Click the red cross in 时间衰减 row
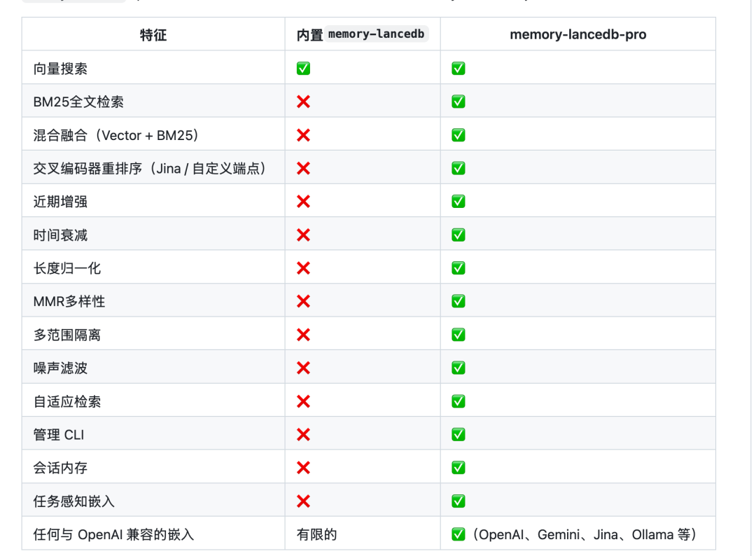756x556 pixels. 303,235
